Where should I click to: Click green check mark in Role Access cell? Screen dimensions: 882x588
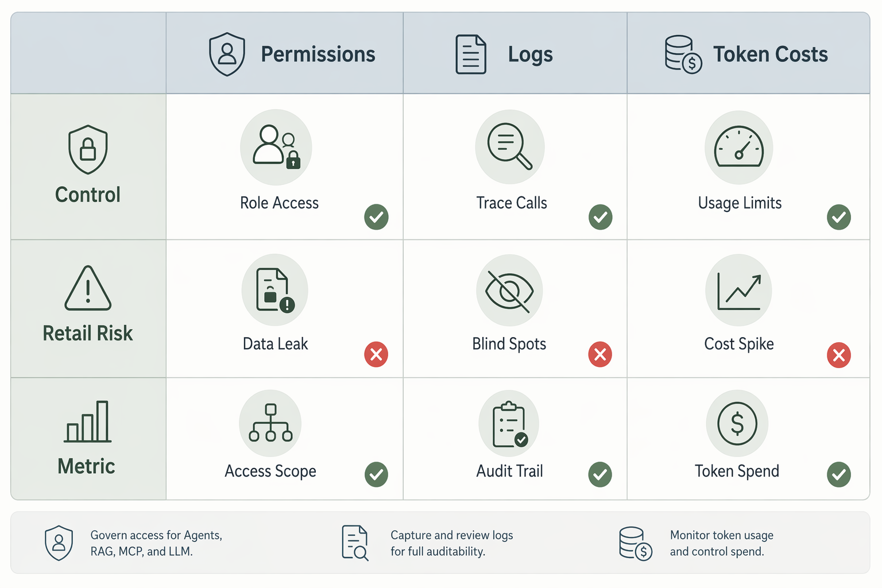coord(377,217)
